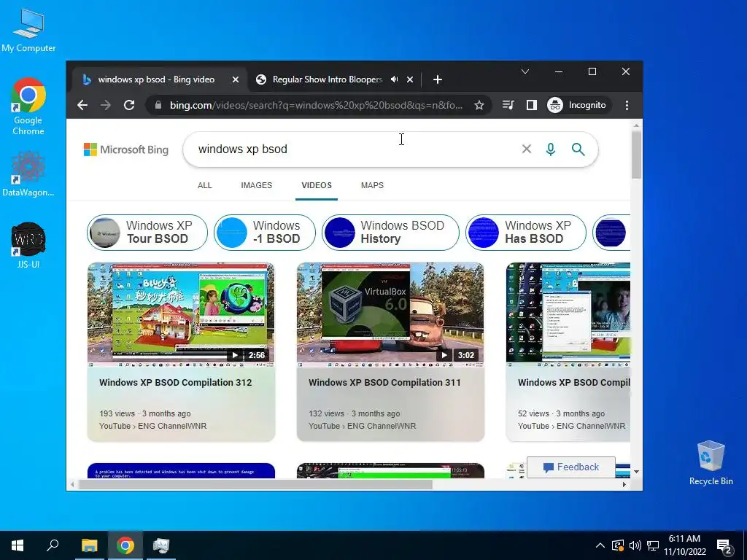Viewport: 747px width, 560px height.
Task: Open Windows XP BSOD Compilation 312 title
Action: [175, 382]
